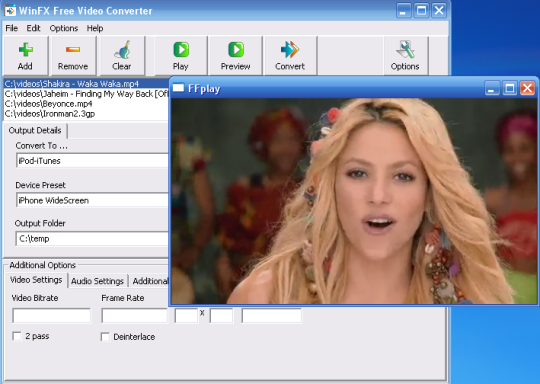Switch to the Video Settings tab
Image resolution: width=540 pixels, height=384 pixels.
(36, 280)
